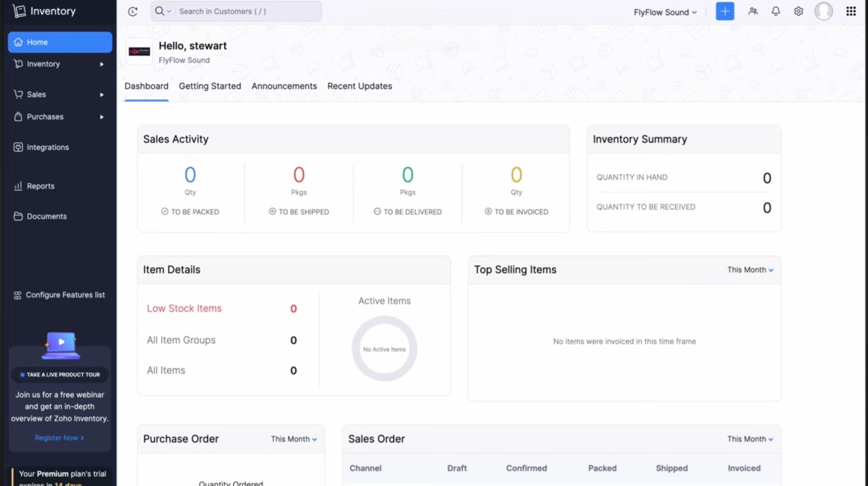Switch to the Getting Started tab
868x486 pixels.
point(210,86)
